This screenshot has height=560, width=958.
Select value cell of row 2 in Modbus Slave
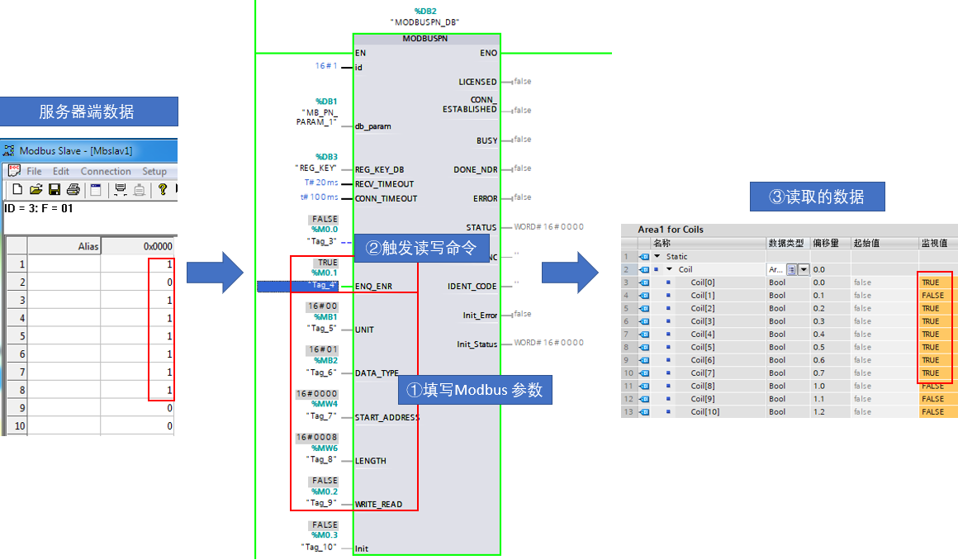click(138, 282)
